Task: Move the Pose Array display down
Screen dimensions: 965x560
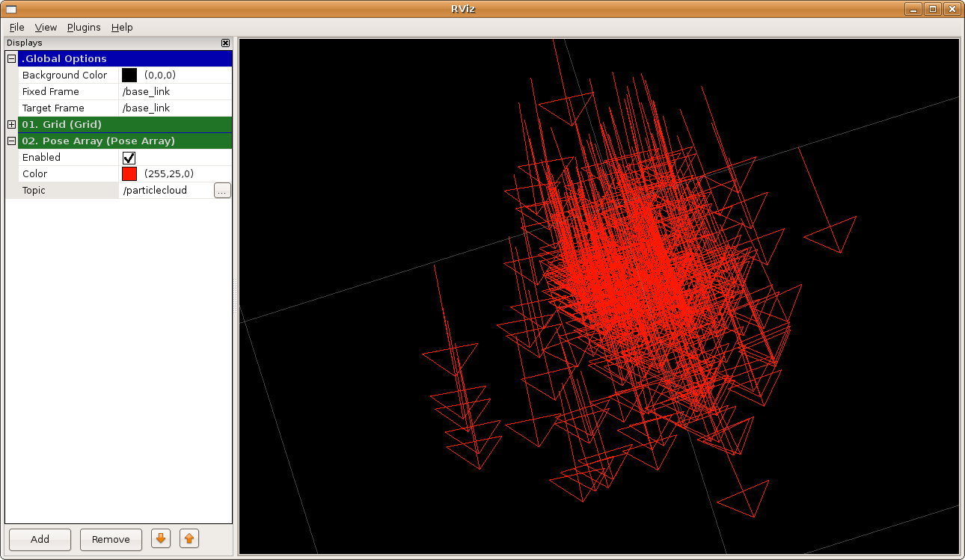Action: coord(160,539)
